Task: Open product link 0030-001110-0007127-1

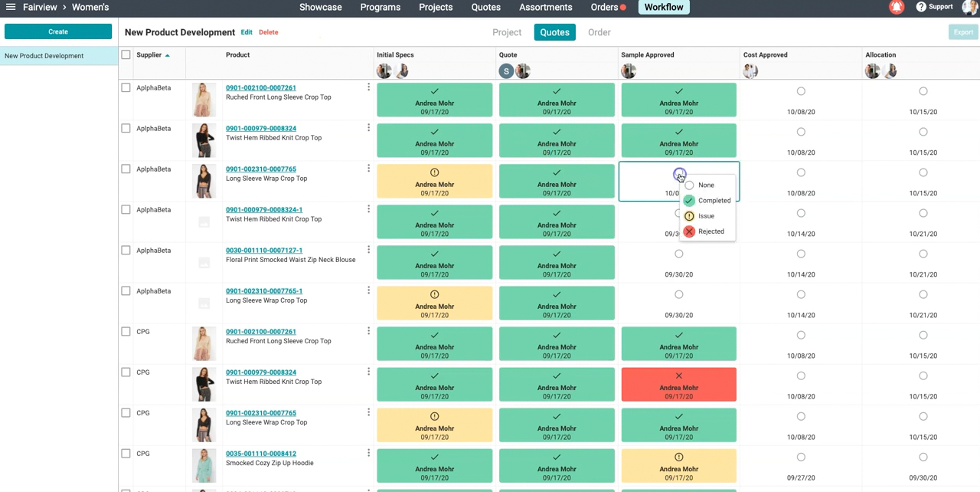Action: (x=263, y=251)
